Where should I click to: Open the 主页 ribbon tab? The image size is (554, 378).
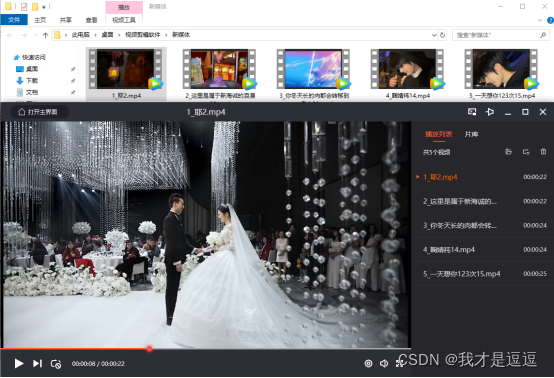pos(40,20)
